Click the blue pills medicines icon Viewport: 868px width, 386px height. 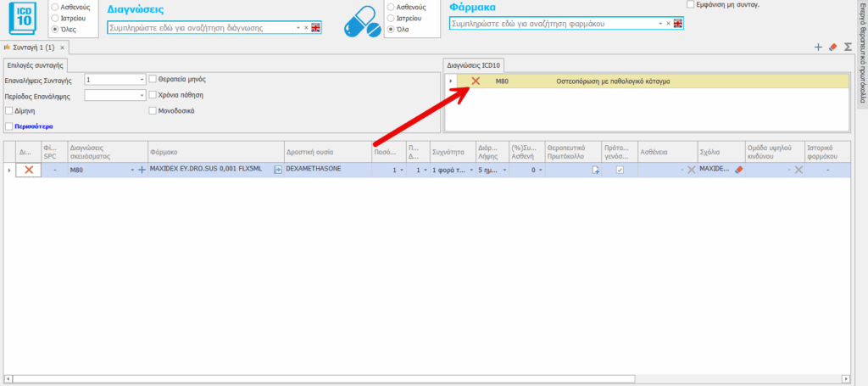coord(362,20)
